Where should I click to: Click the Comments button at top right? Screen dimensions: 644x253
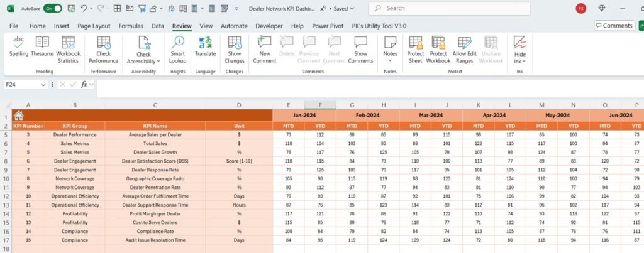click(x=614, y=26)
